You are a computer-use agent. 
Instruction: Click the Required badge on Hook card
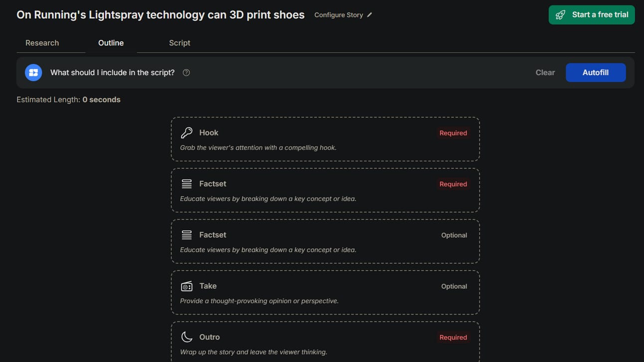[453, 133]
